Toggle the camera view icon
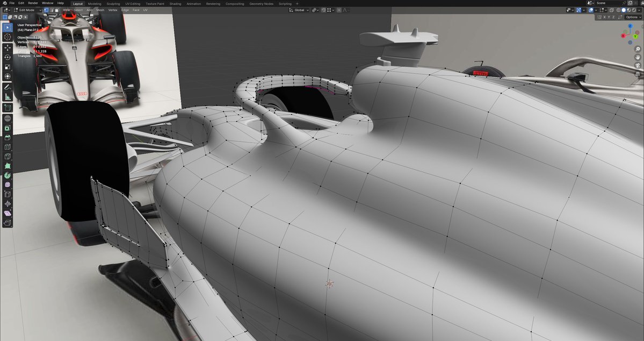Viewport: 644px width, 341px height. 638,66
